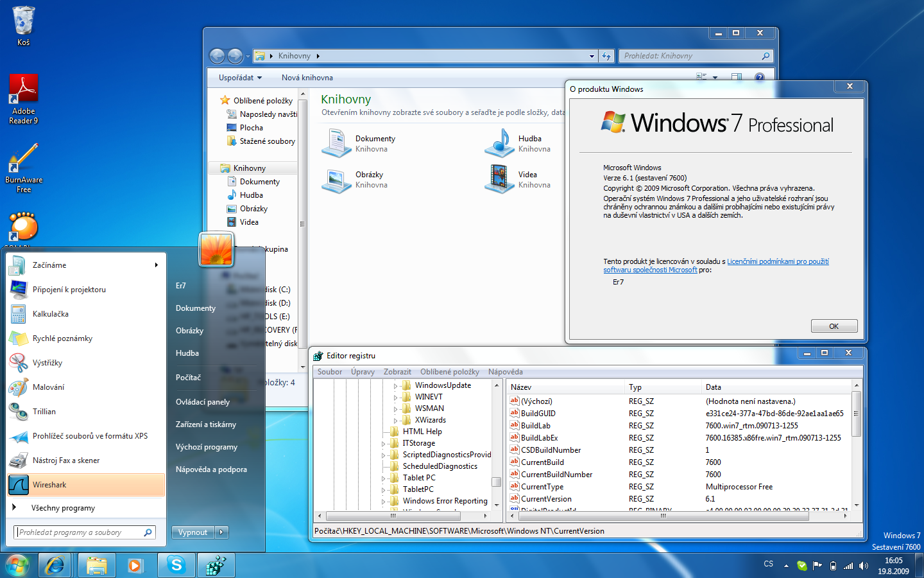Open explorer help question mark icon

coord(760,77)
